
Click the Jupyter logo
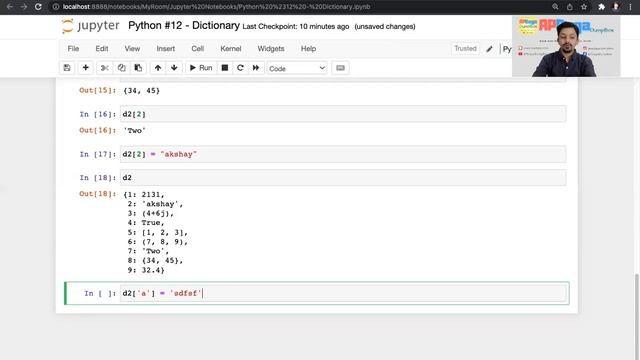click(91, 26)
